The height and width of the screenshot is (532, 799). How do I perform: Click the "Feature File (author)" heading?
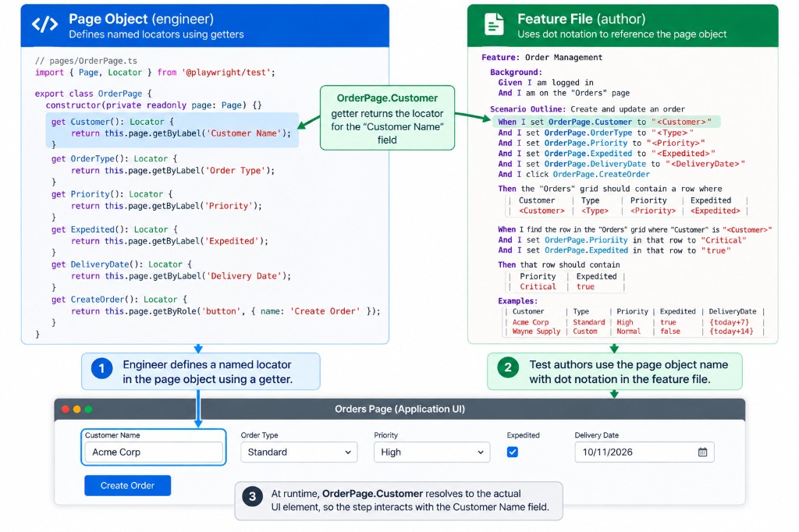point(581,19)
